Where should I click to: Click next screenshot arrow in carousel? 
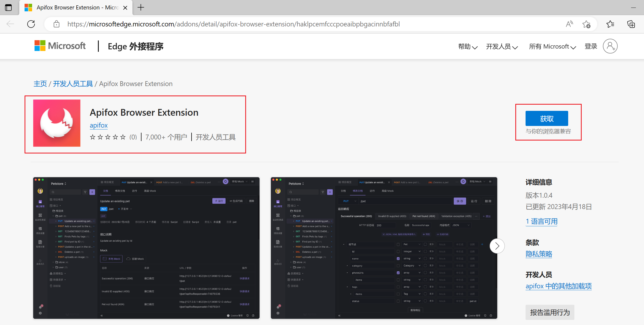coord(497,246)
